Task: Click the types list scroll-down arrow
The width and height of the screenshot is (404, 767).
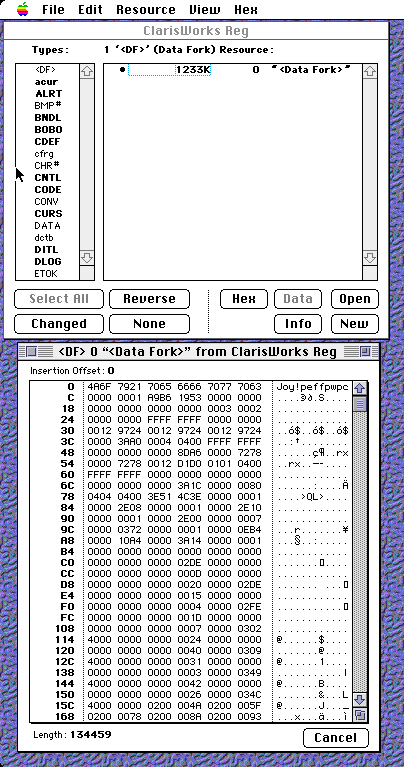Action: (x=87, y=258)
